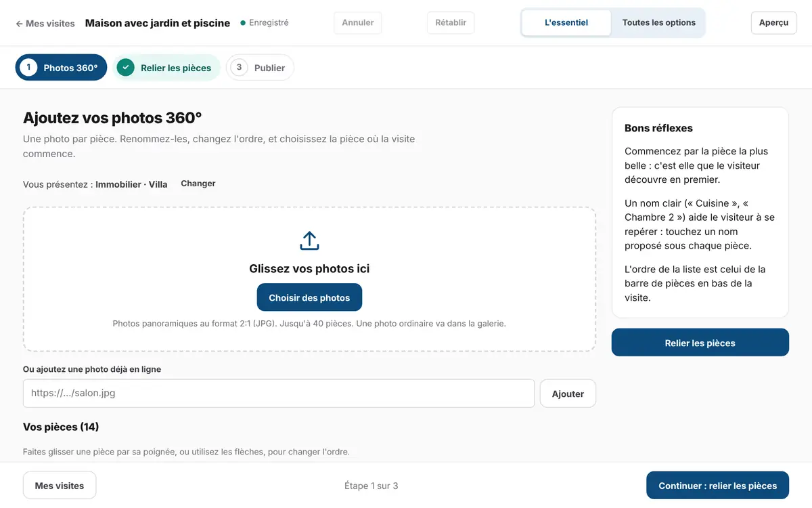The image size is (812, 508).
Task: Click the Rétablir button
Action: 451,22
